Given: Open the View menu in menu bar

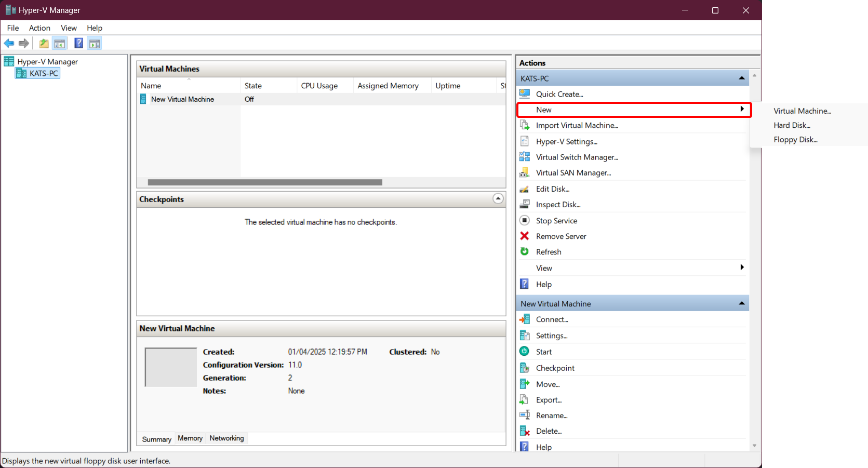Looking at the screenshot, I should pos(69,28).
